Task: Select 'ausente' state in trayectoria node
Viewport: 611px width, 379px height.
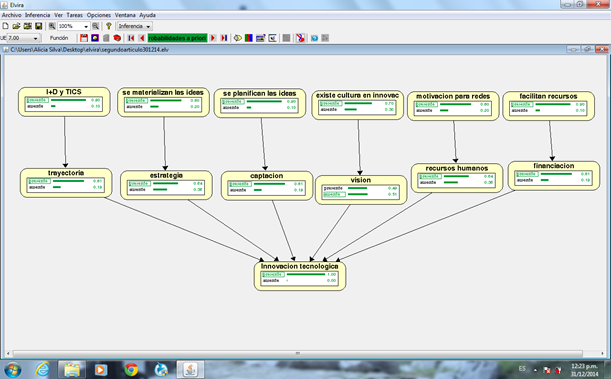Action: point(37,187)
